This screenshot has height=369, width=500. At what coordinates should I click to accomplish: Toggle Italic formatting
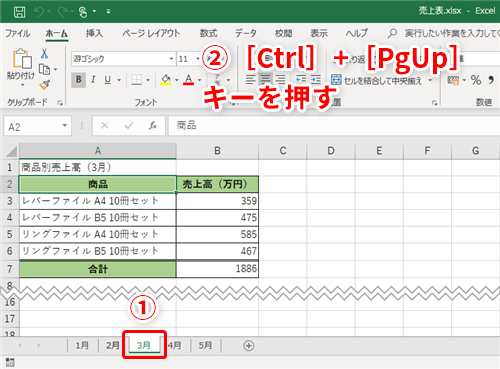[x=93, y=80]
